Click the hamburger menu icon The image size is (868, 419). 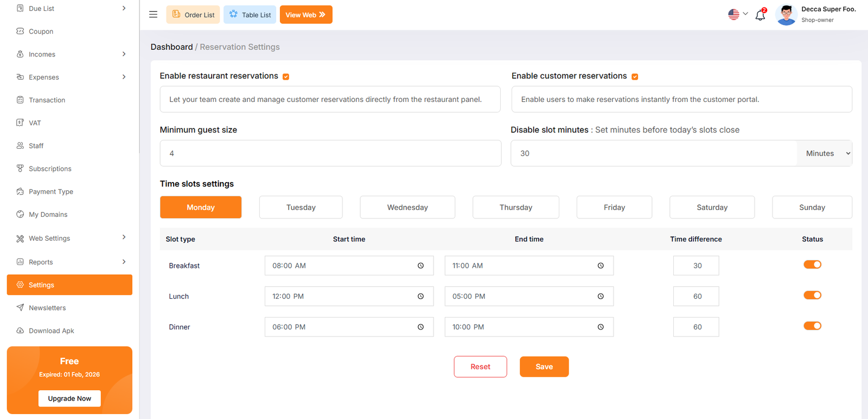tap(153, 15)
